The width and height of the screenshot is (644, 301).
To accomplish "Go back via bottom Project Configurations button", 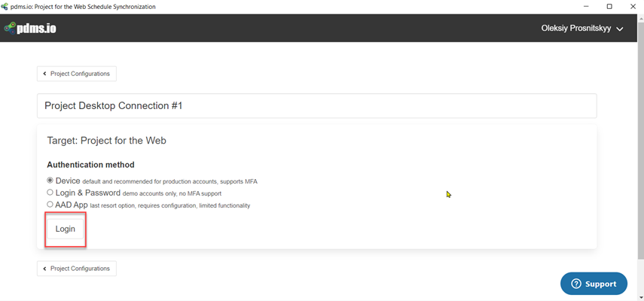I will pos(77,269).
